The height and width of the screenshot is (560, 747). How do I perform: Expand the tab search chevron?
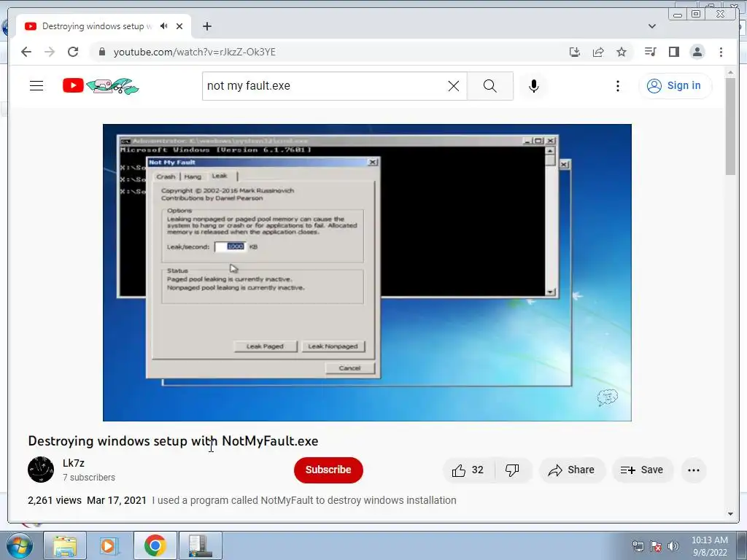[x=652, y=26]
